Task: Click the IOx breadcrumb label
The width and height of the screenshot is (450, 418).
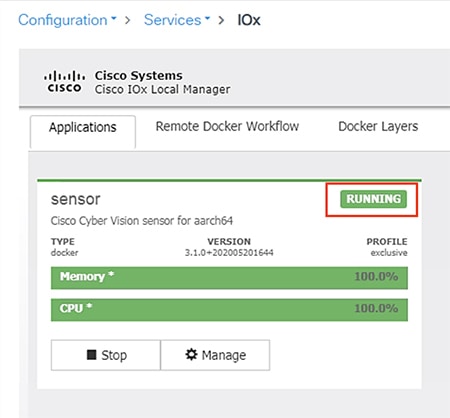Action: (x=249, y=20)
